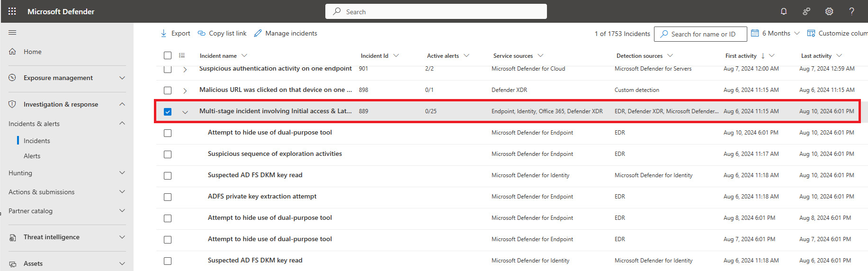
Task: Click the Copy list link icon
Action: click(202, 33)
